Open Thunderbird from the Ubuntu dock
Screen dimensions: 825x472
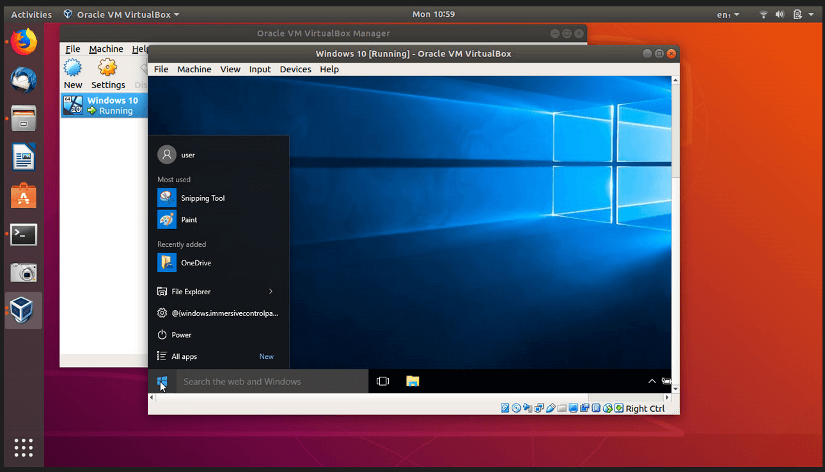coord(24,80)
